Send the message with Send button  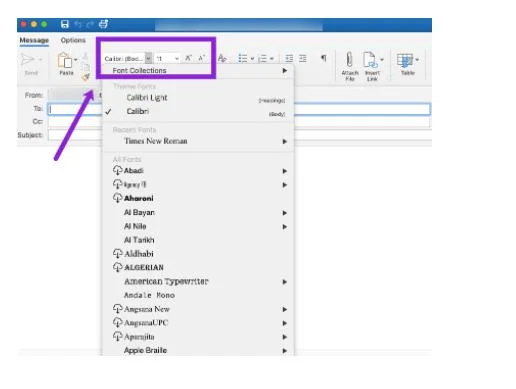click(30, 64)
